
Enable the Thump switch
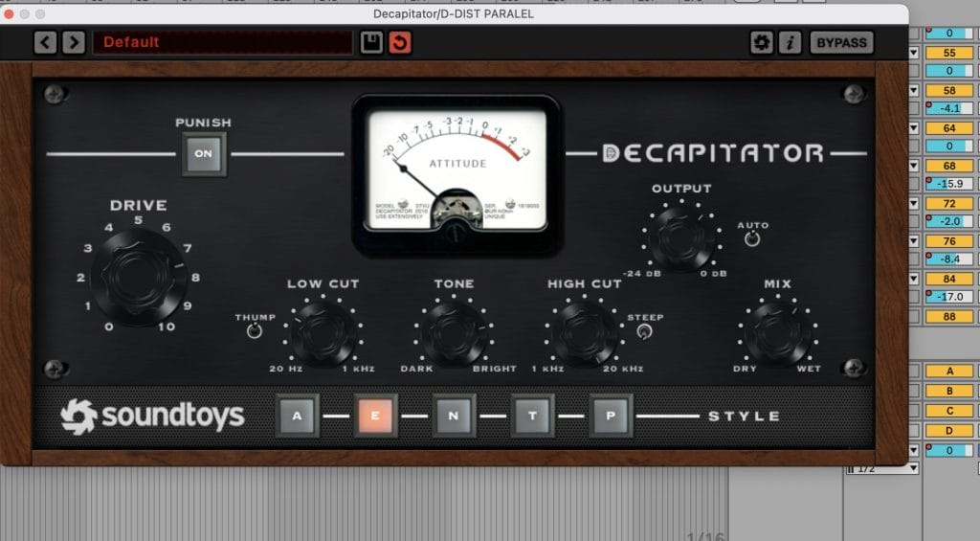tap(254, 331)
